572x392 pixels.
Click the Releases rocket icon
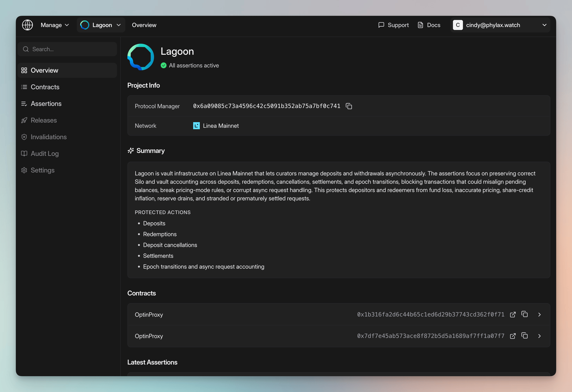(x=24, y=120)
